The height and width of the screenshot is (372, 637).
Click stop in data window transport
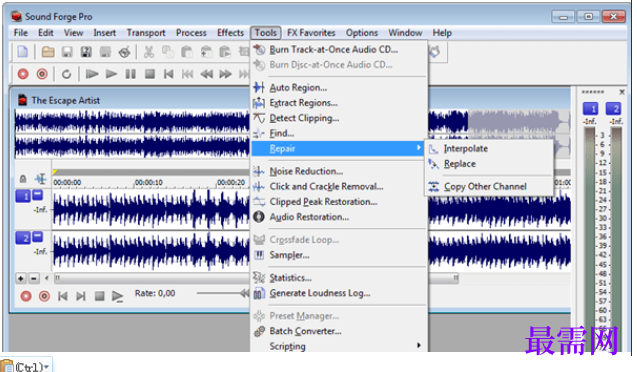coord(99,296)
